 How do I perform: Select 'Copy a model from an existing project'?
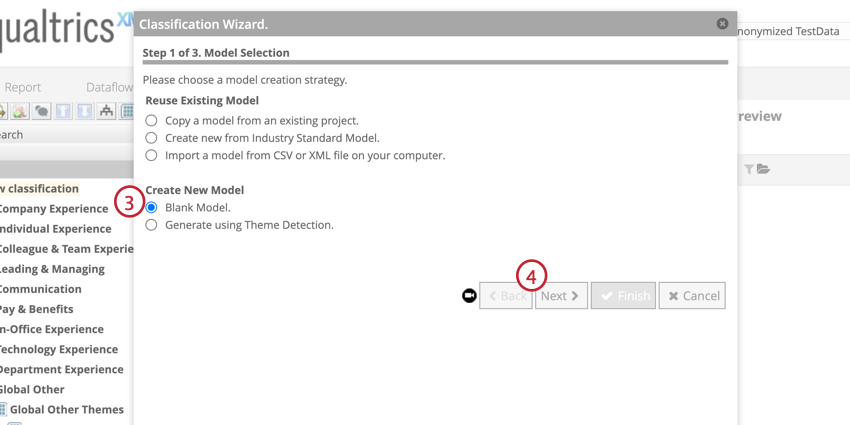tap(151, 120)
